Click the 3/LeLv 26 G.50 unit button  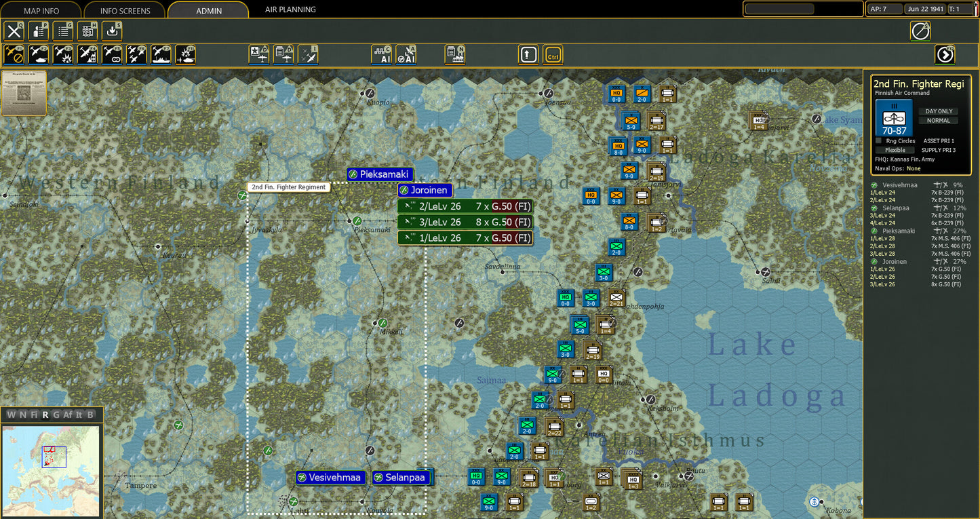coord(465,223)
